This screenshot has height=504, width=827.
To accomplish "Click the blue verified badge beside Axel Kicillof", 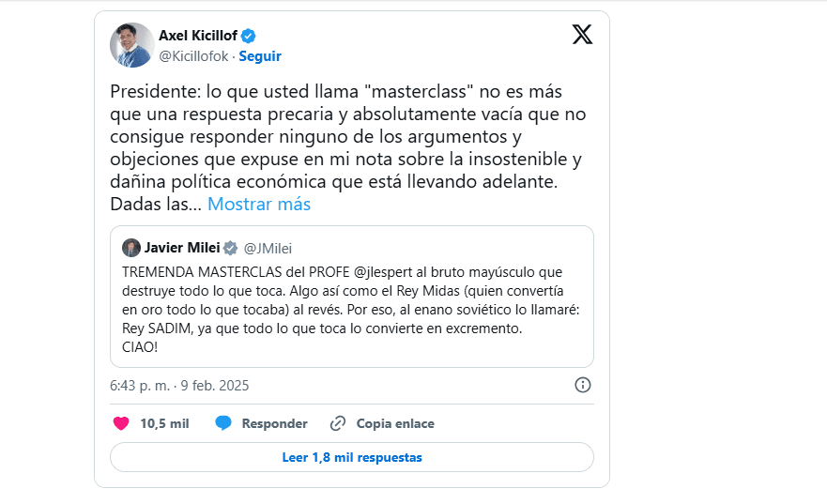I will (248, 36).
